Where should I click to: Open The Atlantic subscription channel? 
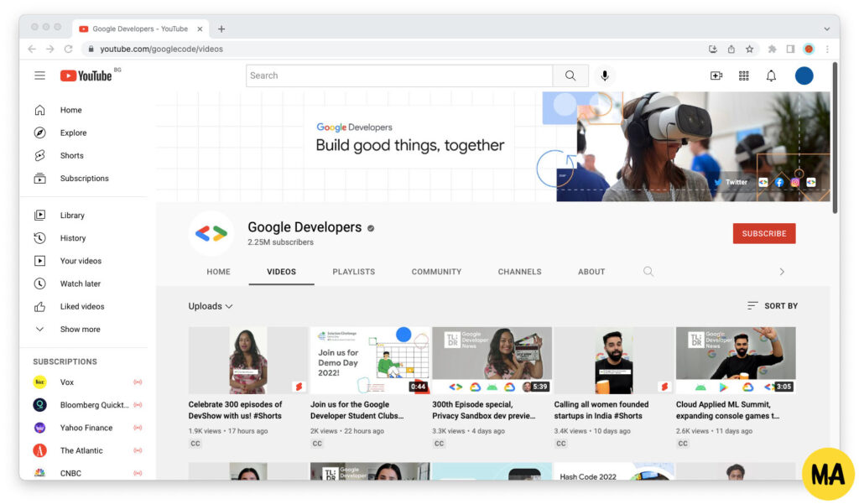83,451
